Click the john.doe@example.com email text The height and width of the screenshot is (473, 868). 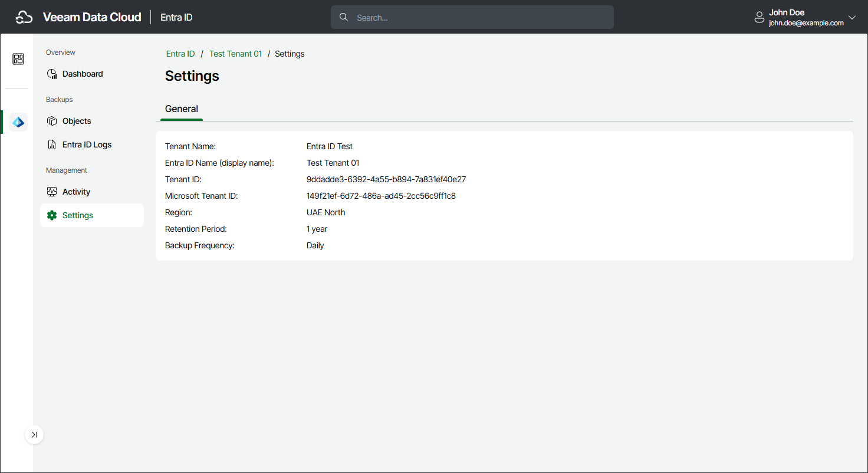pos(806,23)
